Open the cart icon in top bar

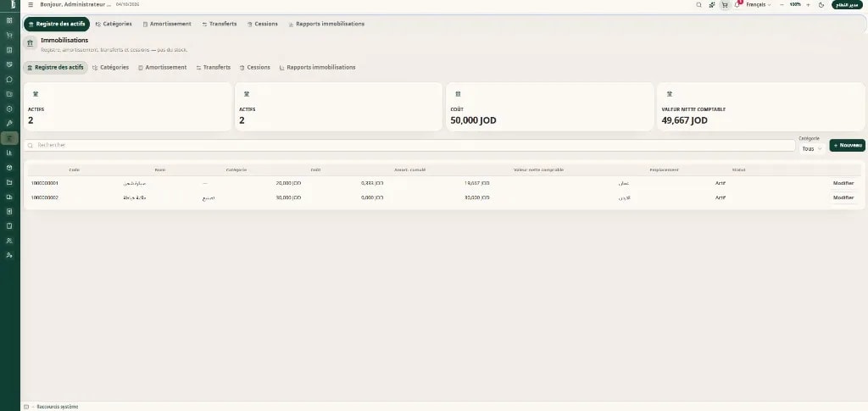725,4
